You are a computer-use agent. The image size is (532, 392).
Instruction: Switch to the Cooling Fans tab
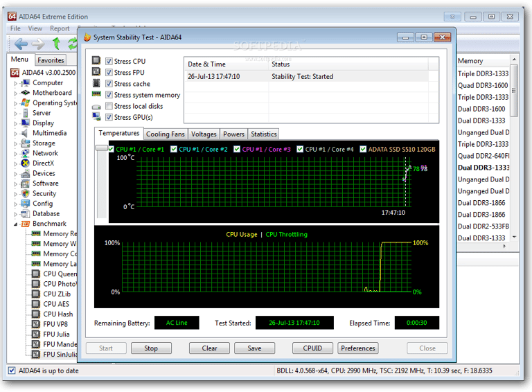point(166,134)
